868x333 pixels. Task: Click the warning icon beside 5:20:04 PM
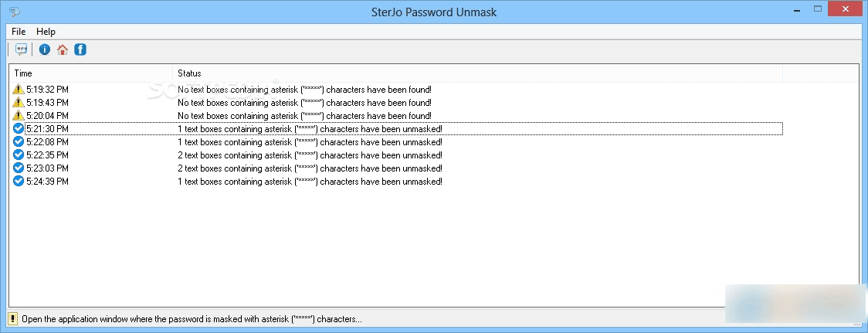point(19,115)
